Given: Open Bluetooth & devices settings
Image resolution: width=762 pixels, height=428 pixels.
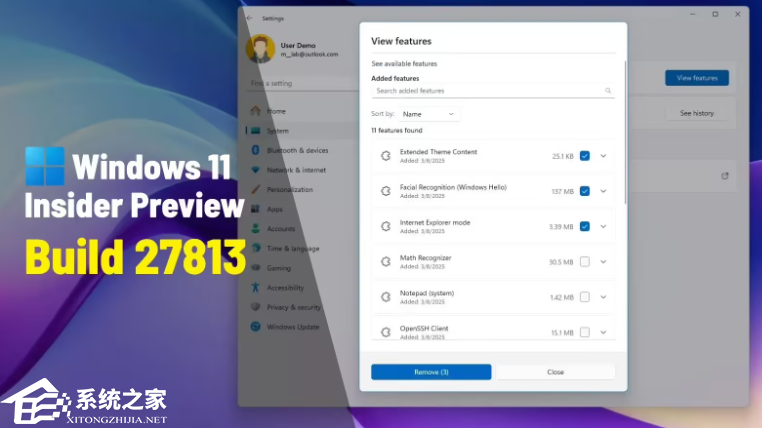Looking at the screenshot, I should click(x=297, y=151).
